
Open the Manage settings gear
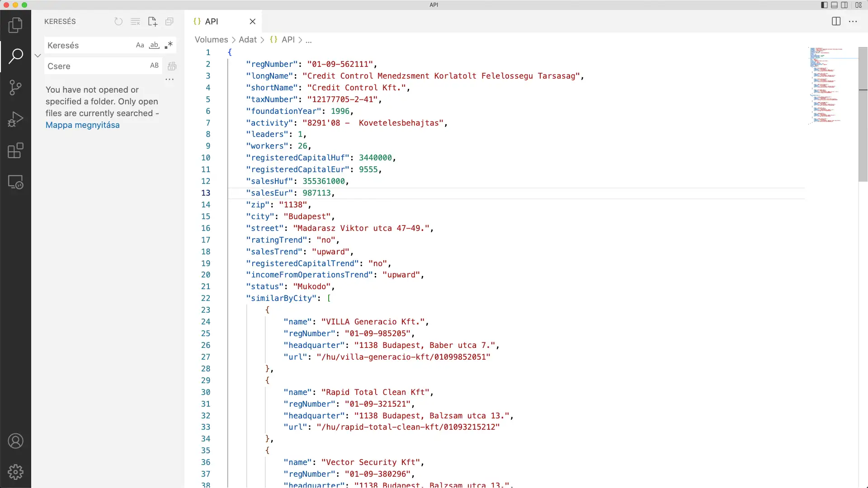(16, 472)
